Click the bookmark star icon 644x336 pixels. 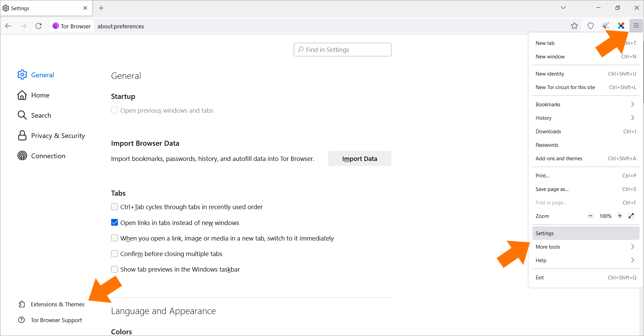click(574, 26)
